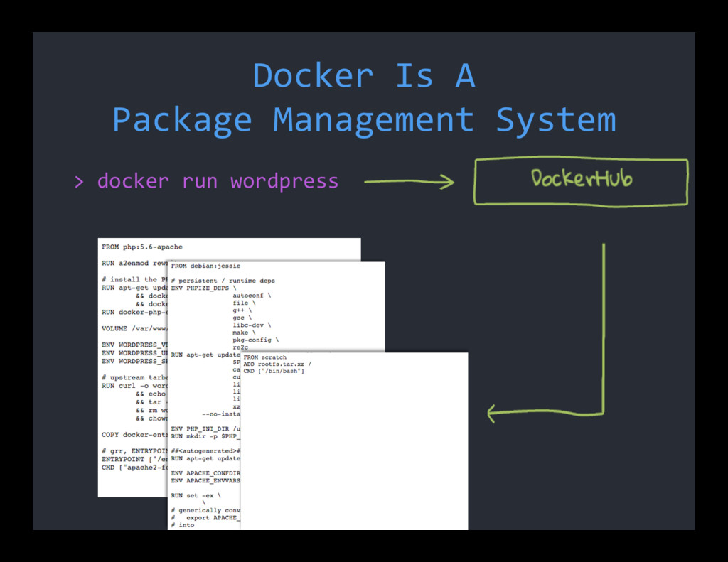This screenshot has width=728, height=562.
Task: Click the 'VOLUME /var/www' line
Action: pos(134,328)
